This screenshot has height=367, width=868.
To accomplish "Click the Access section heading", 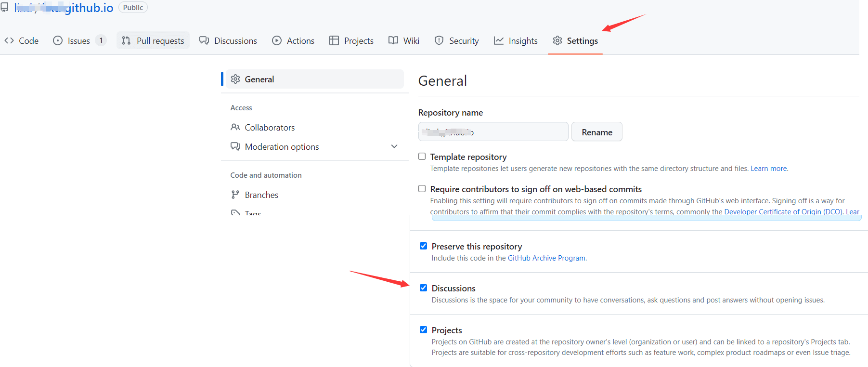I will pos(241,108).
